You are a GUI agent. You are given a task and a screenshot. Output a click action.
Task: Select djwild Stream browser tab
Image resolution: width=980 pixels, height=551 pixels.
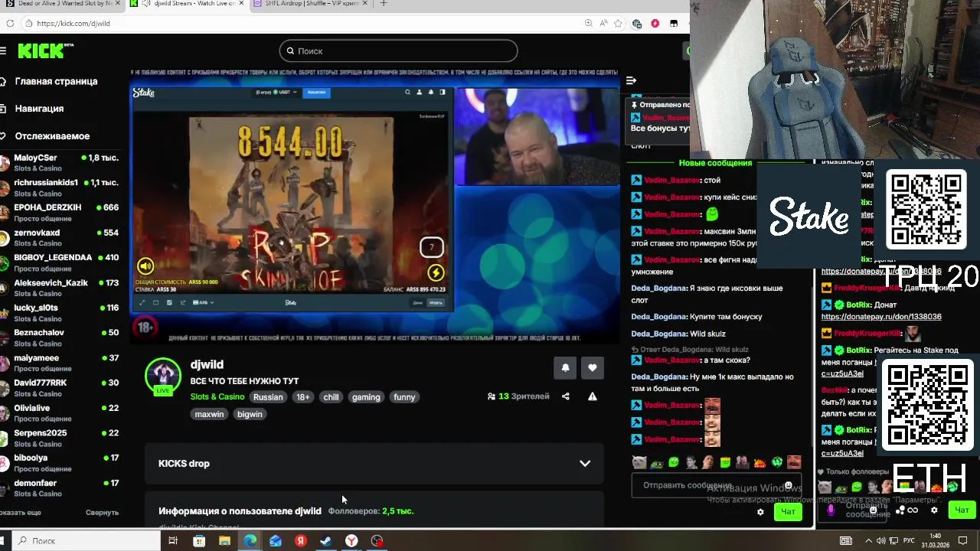click(x=188, y=4)
